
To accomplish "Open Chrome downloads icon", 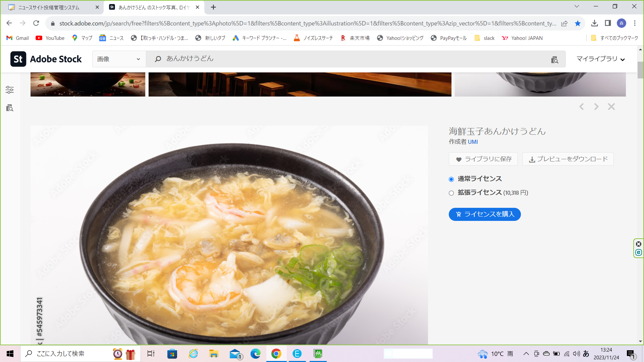I will (594, 23).
